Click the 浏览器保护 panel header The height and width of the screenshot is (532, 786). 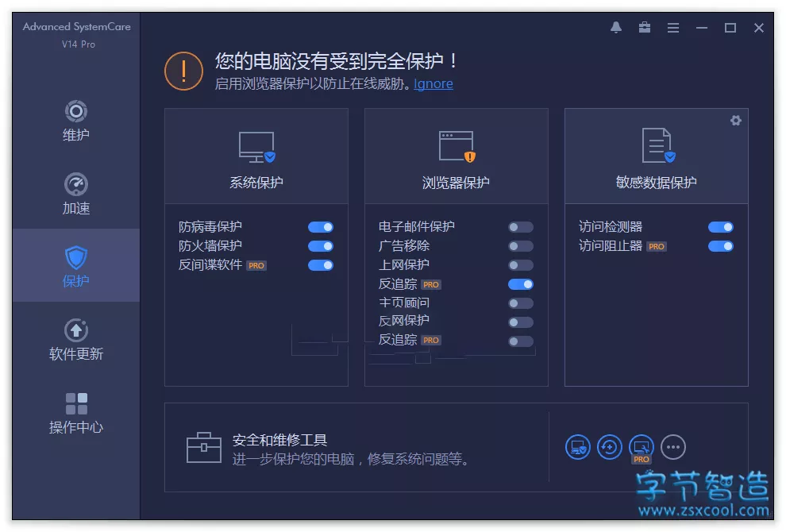pyautogui.click(x=457, y=156)
